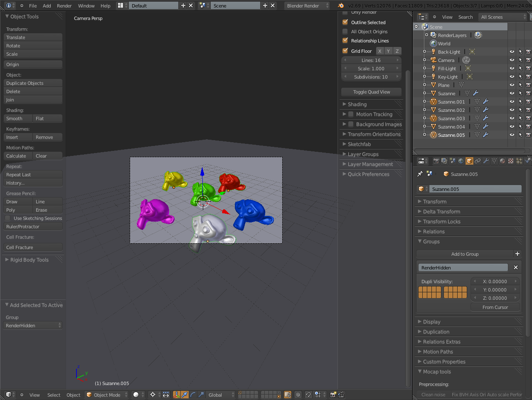The image size is (532, 400).
Task: Select the Object properties cube tab
Action: click(x=469, y=161)
